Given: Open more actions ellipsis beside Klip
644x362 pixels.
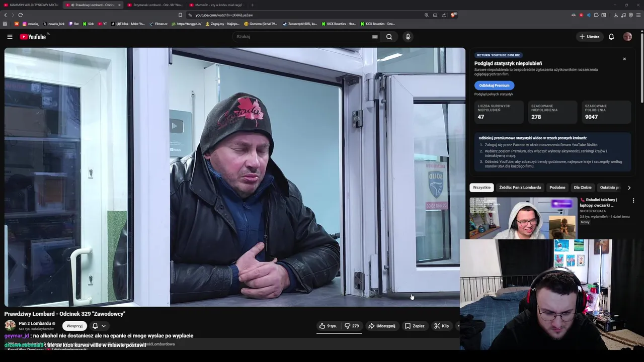Looking at the screenshot, I should click(x=458, y=326).
